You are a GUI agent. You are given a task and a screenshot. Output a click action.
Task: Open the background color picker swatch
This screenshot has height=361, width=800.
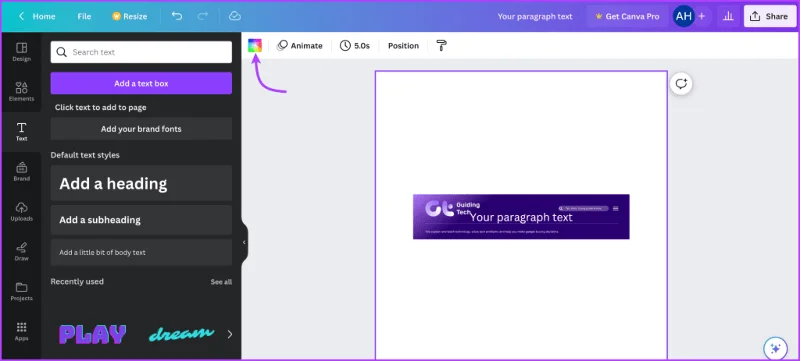(x=255, y=45)
